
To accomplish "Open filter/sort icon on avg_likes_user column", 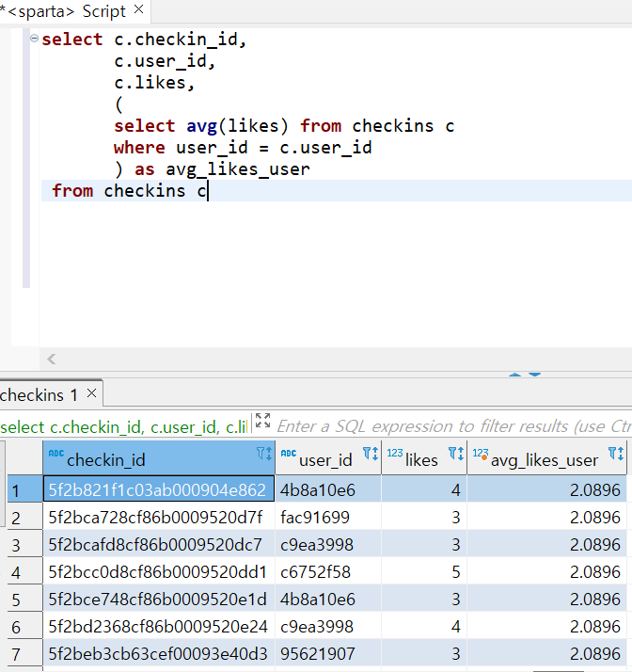I will (x=616, y=454).
